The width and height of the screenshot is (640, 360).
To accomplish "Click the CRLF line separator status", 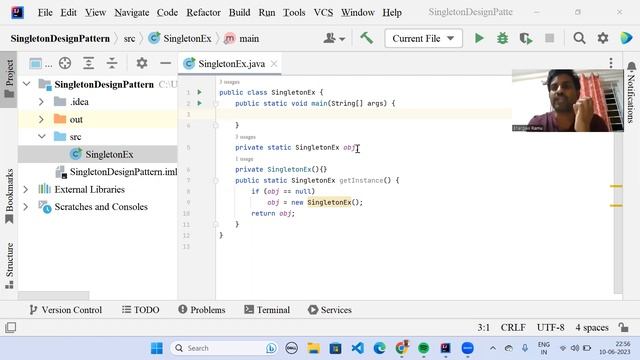I will coord(513,327).
